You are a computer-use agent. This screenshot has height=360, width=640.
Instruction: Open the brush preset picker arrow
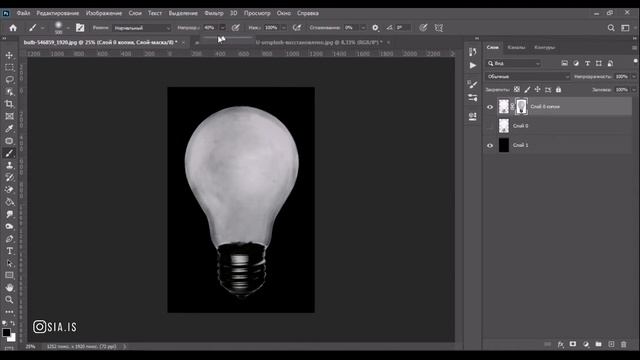tap(68, 28)
